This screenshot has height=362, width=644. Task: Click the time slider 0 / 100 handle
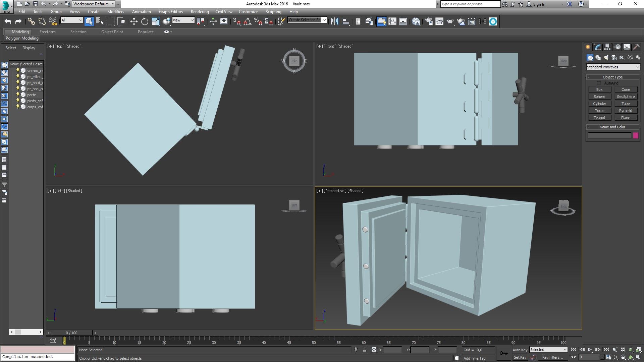71,333
